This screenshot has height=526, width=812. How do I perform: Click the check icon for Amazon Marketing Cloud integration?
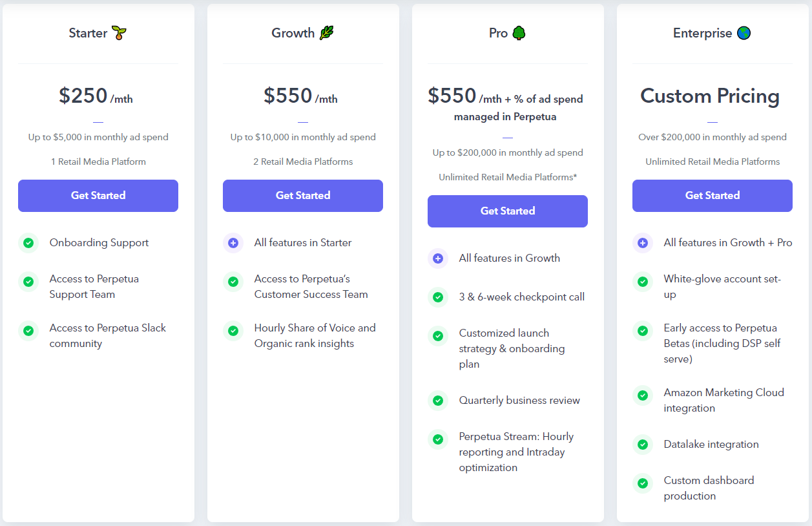coord(643,395)
